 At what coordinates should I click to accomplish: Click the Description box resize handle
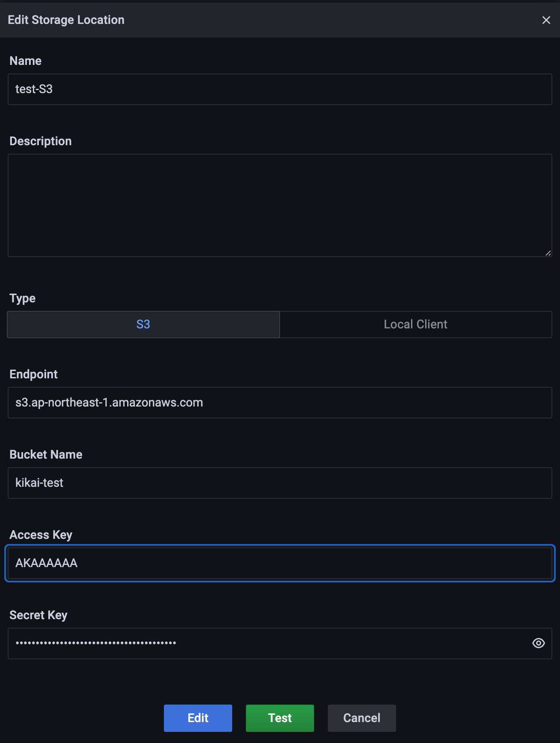[548, 253]
